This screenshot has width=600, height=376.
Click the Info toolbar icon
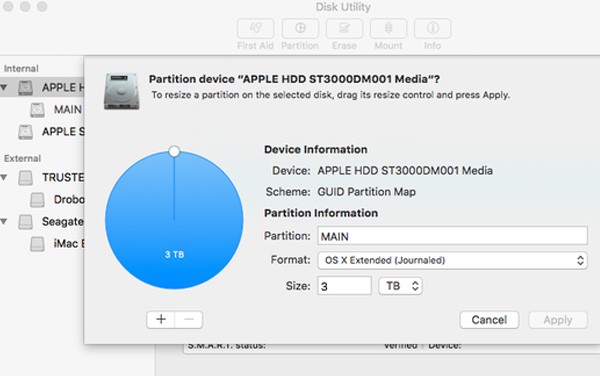(x=432, y=28)
